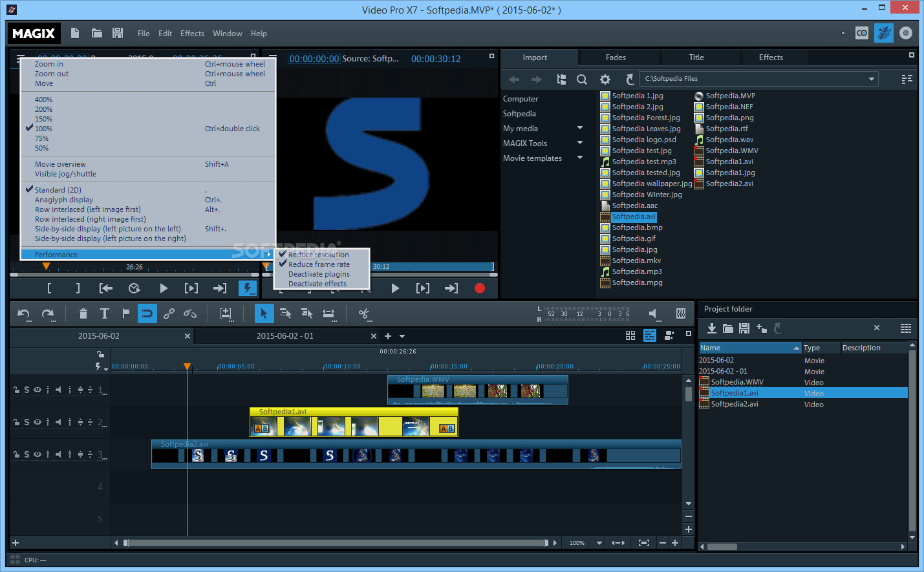Switch to the Title tab in Media Pool
This screenshot has height=572, width=924.
click(x=696, y=58)
